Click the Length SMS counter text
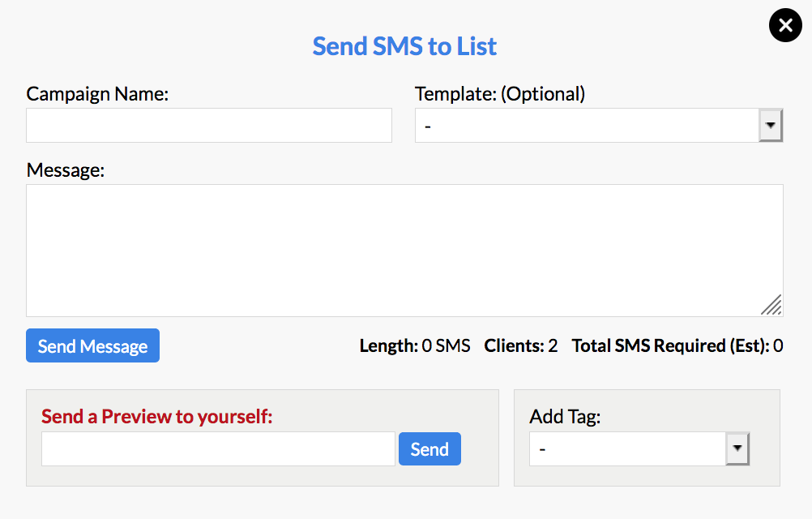This screenshot has width=812, height=519. 415,346
